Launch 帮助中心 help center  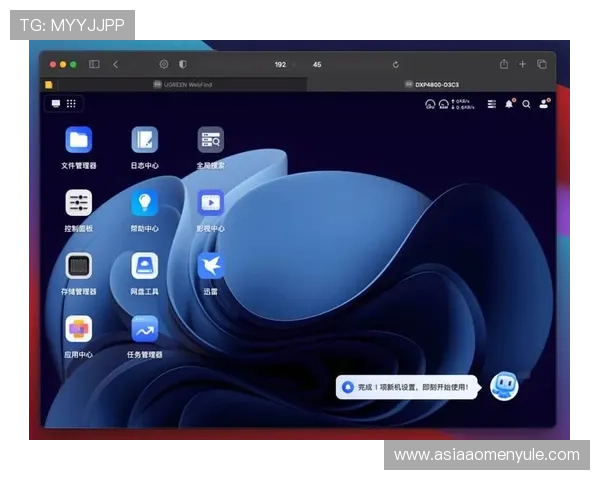(x=144, y=204)
